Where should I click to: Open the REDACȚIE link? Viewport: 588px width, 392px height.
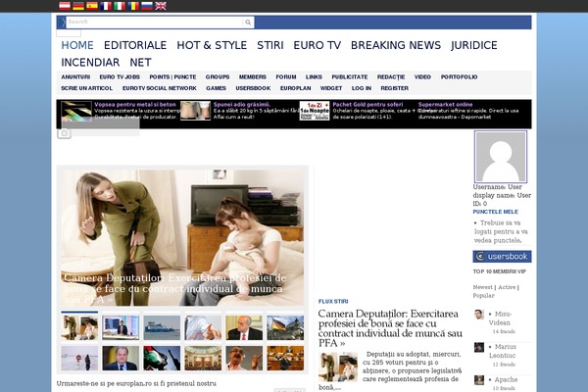(x=391, y=76)
